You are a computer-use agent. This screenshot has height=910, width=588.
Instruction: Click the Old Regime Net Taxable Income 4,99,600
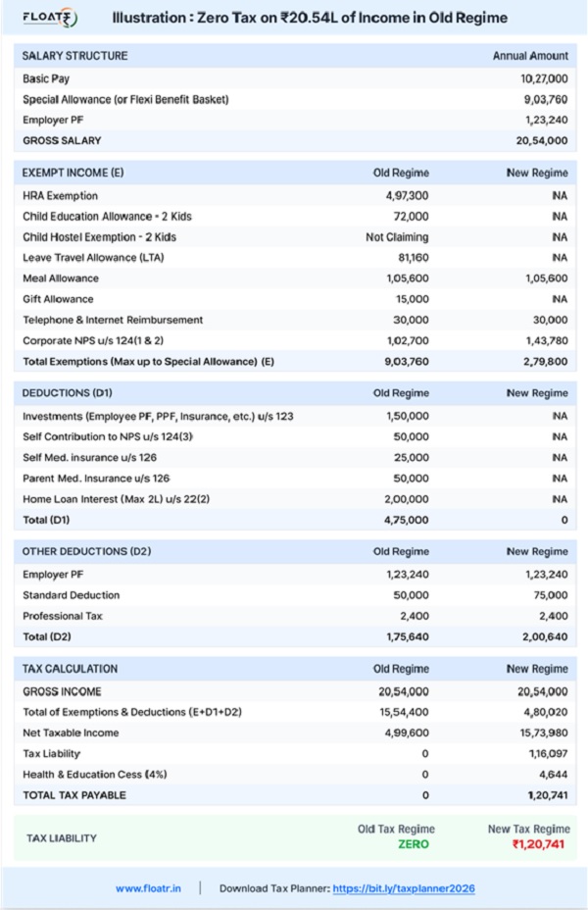(x=407, y=733)
